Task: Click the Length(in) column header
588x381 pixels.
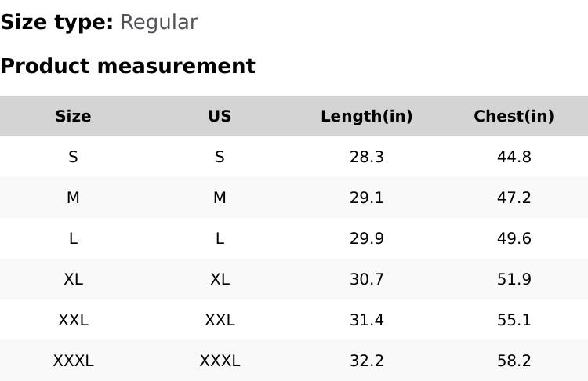Action: [x=366, y=116]
